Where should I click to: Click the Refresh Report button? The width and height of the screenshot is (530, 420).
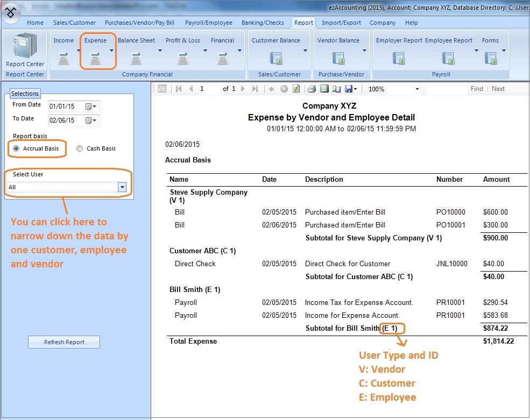[64, 342]
